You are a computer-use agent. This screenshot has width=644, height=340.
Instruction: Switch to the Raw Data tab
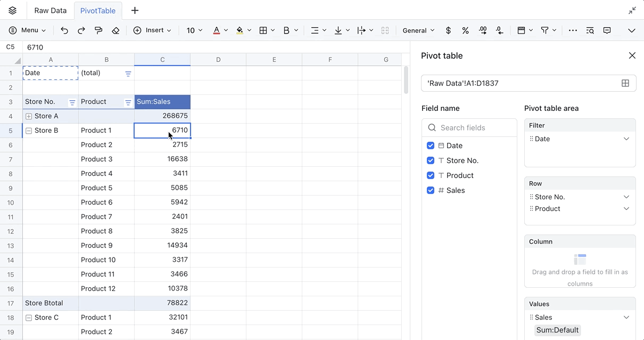click(50, 10)
